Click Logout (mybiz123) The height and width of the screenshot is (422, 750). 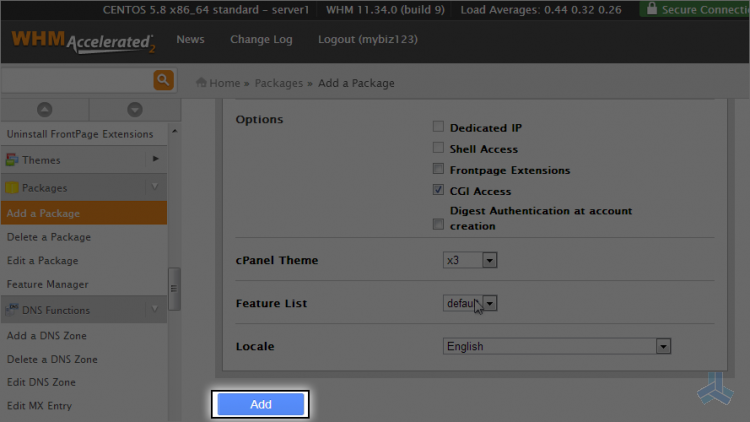tap(368, 39)
